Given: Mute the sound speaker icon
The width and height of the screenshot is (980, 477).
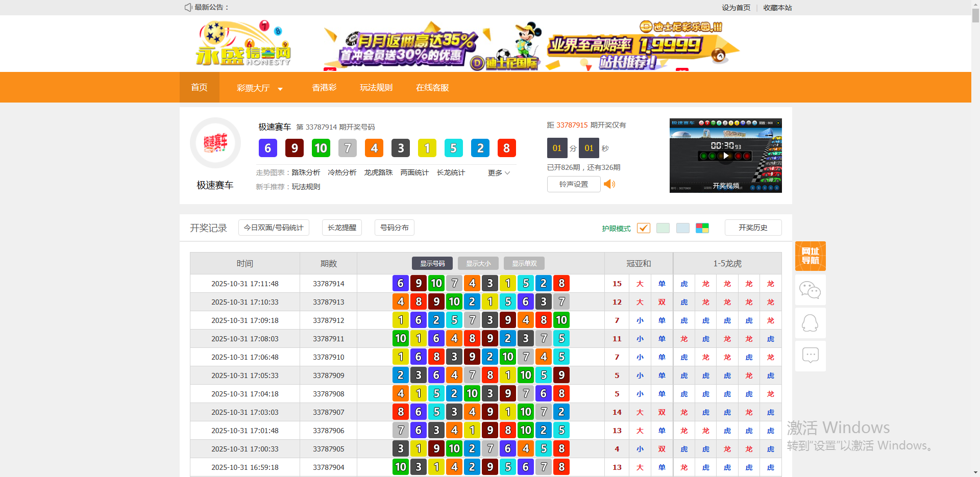Looking at the screenshot, I should pos(609,184).
